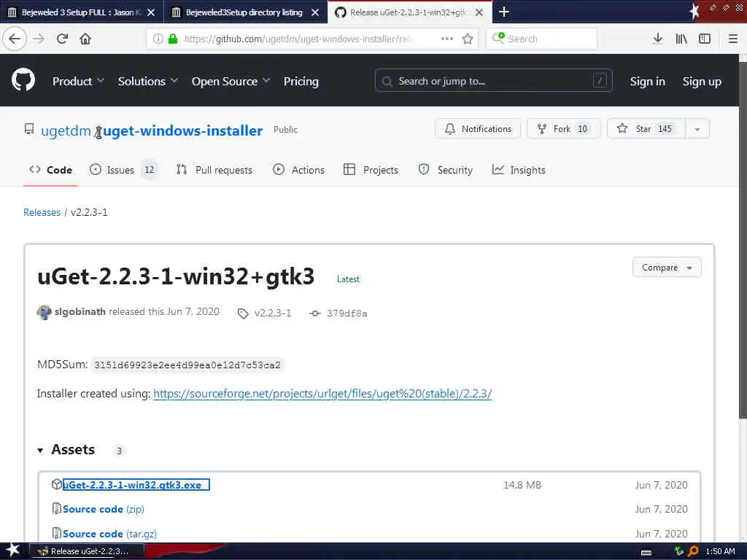Open the Compare dropdown
The width and height of the screenshot is (747, 560).
[x=667, y=267]
